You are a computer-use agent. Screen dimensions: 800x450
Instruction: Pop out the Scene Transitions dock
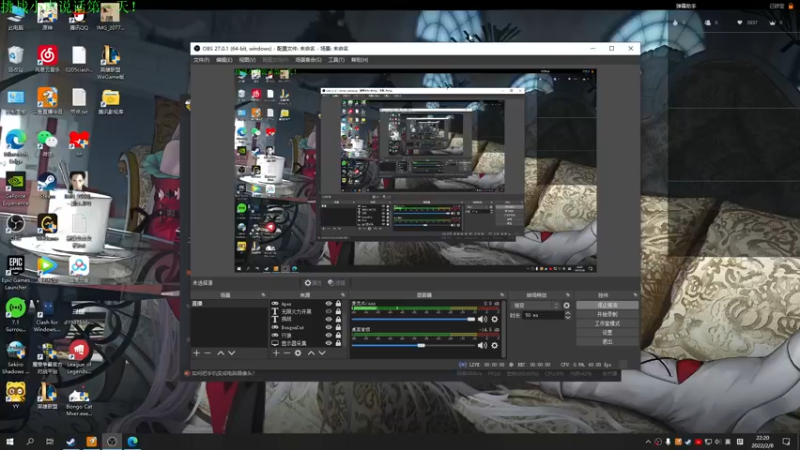(568, 295)
